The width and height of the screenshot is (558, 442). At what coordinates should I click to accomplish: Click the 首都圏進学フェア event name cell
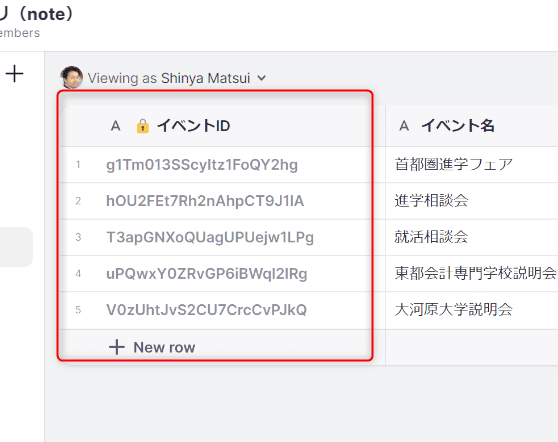(x=472, y=165)
